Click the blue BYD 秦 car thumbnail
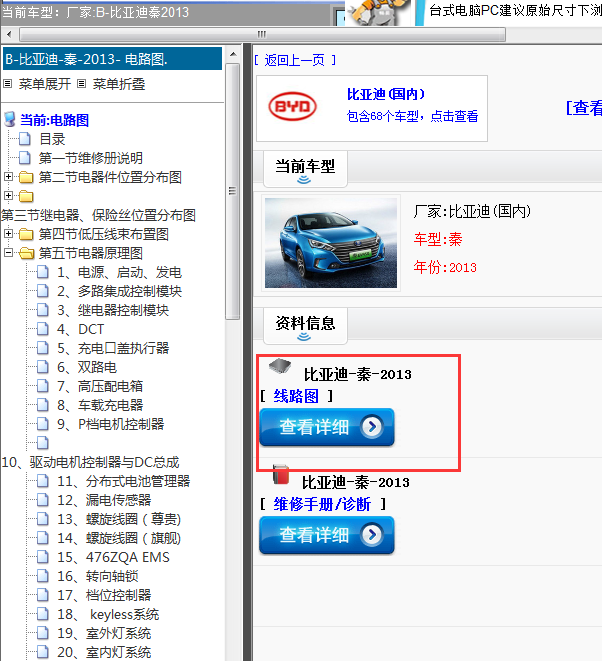This screenshot has width=602, height=661. [x=331, y=243]
